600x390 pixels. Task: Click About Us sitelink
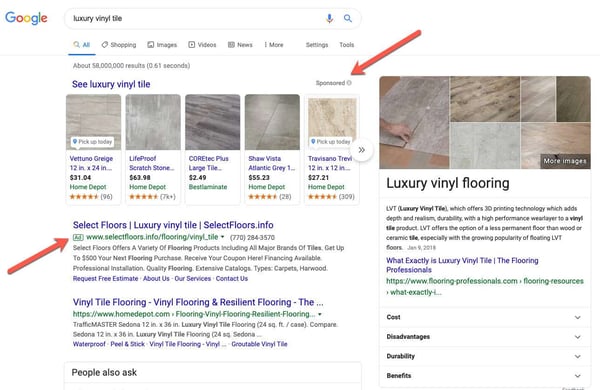pyautogui.click(x=156, y=279)
